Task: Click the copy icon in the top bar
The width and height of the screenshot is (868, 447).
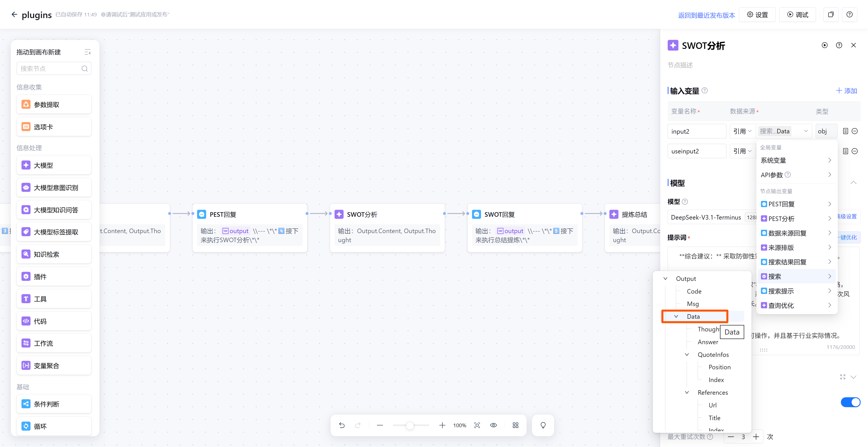Action: coord(831,14)
